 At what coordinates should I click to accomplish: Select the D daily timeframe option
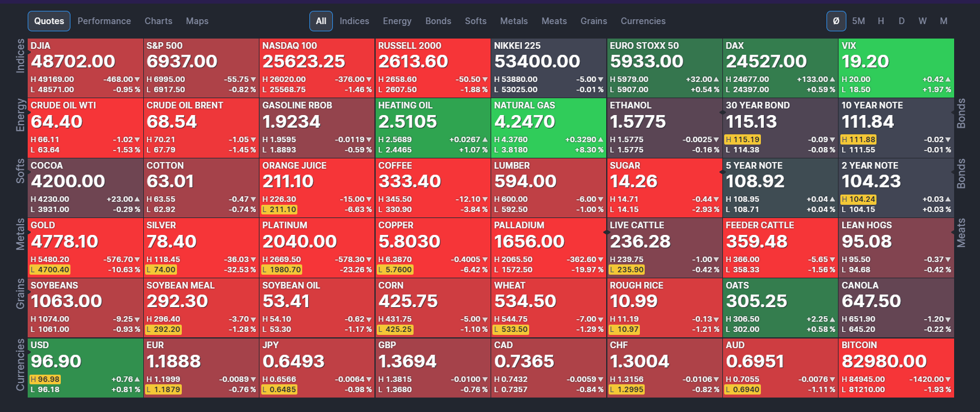(x=902, y=21)
